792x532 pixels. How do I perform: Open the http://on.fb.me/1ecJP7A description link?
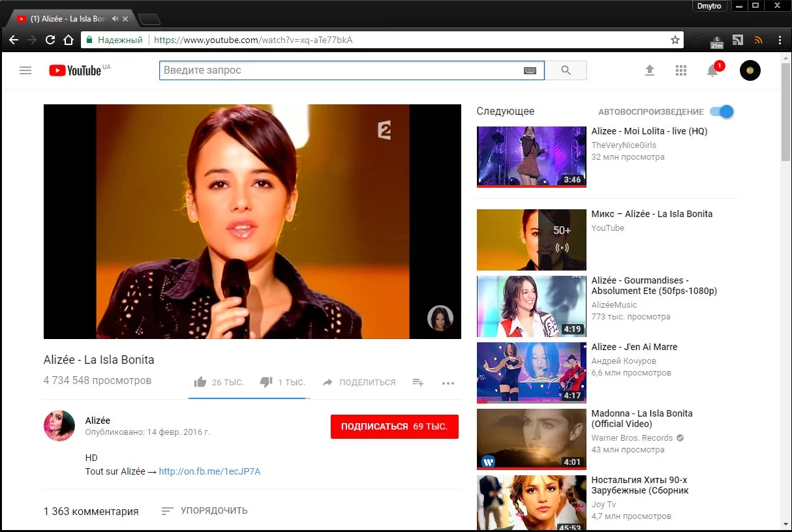(x=209, y=471)
